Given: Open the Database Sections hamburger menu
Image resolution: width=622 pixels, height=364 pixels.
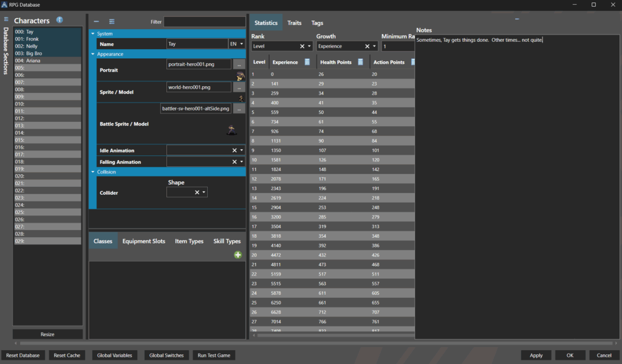Looking at the screenshot, I should (6, 20).
